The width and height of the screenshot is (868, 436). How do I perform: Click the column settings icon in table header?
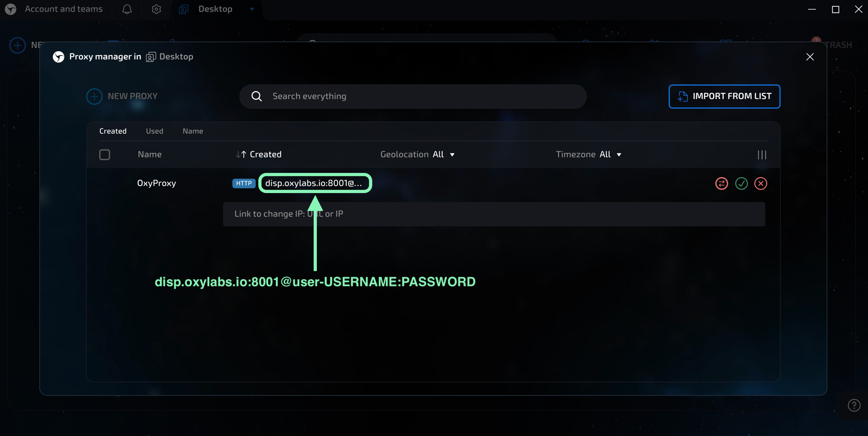click(762, 154)
